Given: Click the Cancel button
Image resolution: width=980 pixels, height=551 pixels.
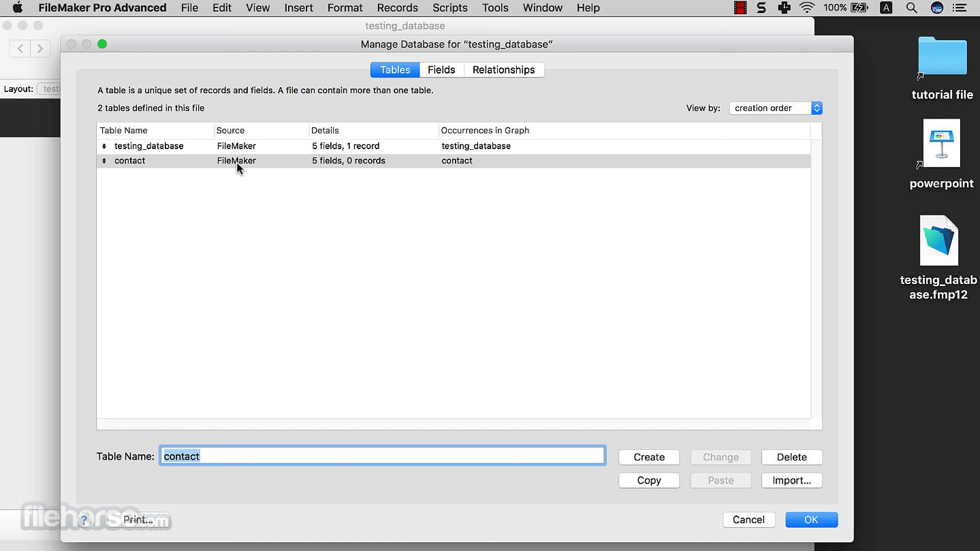Looking at the screenshot, I should 748,520.
